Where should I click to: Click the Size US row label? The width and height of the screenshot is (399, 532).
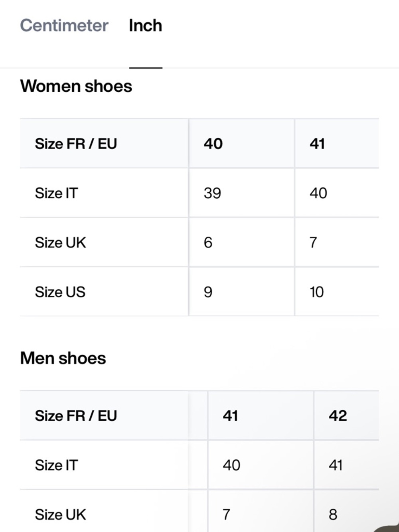click(60, 292)
